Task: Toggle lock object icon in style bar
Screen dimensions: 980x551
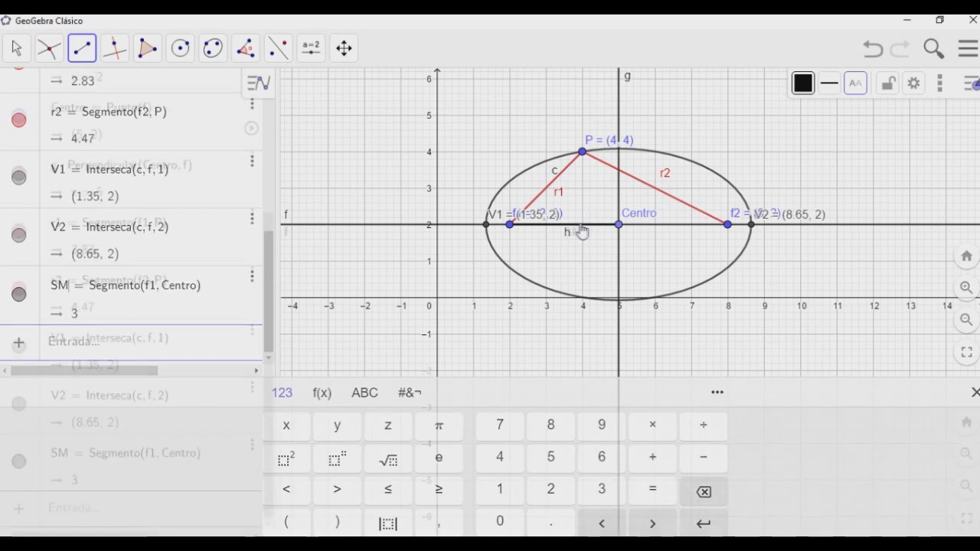Action: [x=887, y=83]
